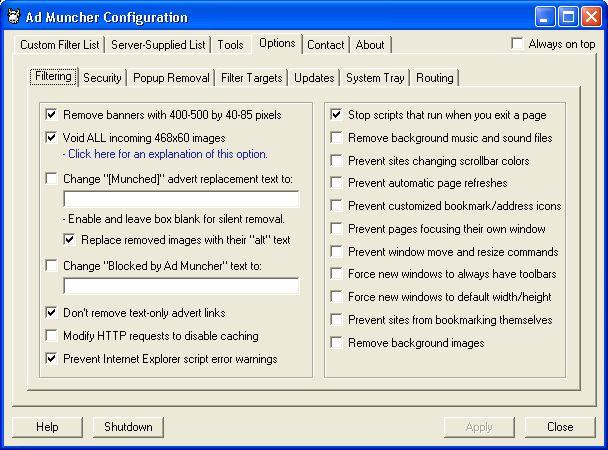Screen dimensions: 608x450
Task: Switch to the Server-Supplied List tab
Action: point(158,45)
